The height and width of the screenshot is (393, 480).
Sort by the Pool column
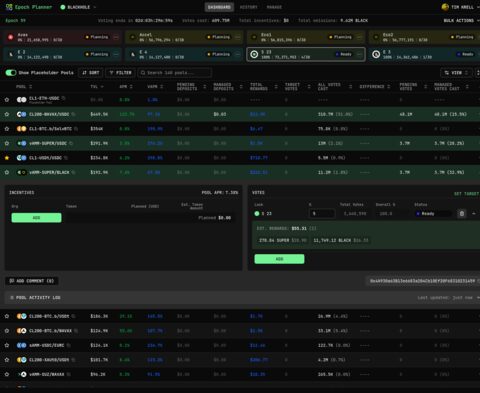[24, 87]
